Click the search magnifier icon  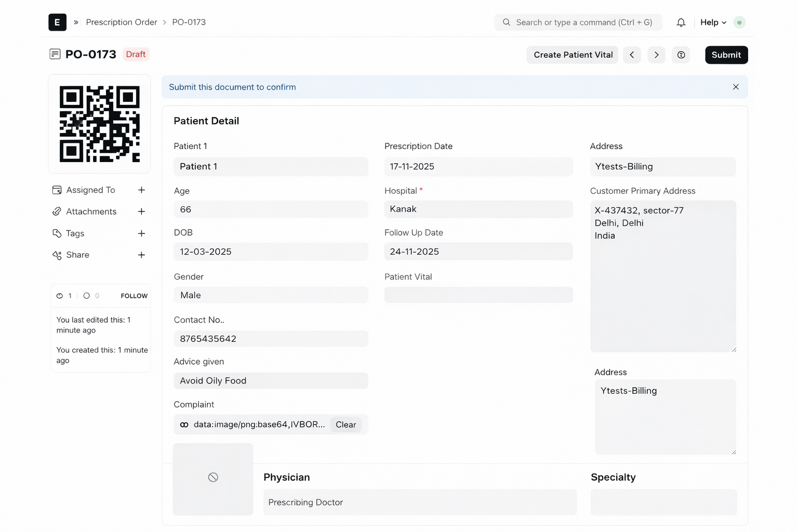(x=506, y=22)
